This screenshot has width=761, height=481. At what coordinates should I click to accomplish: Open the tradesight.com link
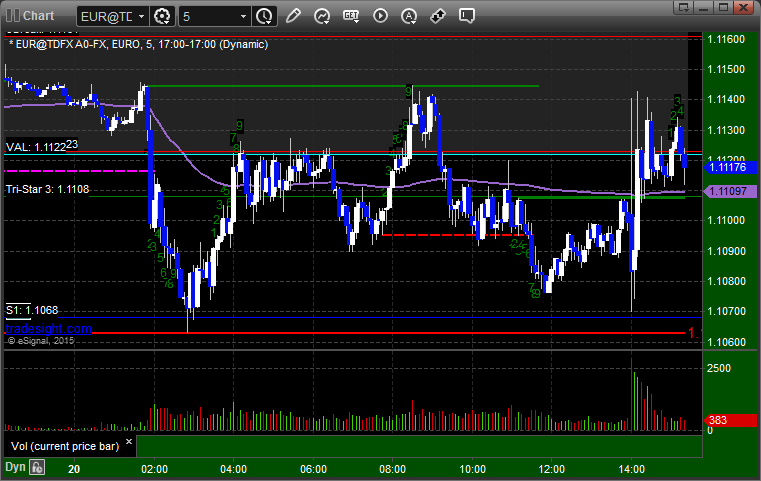pyautogui.click(x=48, y=329)
